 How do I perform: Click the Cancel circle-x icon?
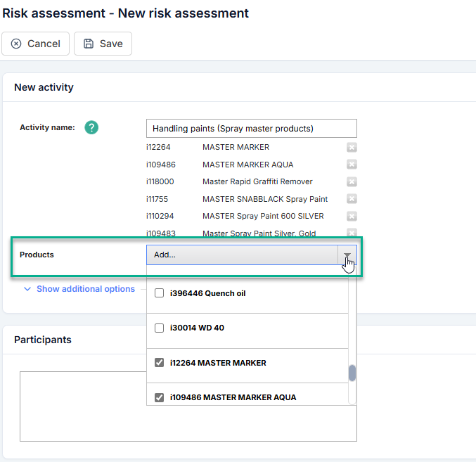(16, 44)
